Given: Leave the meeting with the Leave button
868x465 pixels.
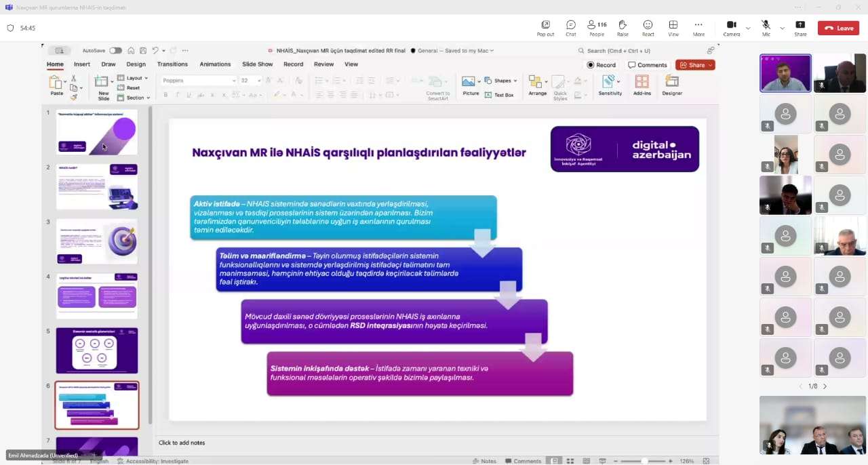Looking at the screenshot, I should tap(838, 28).
